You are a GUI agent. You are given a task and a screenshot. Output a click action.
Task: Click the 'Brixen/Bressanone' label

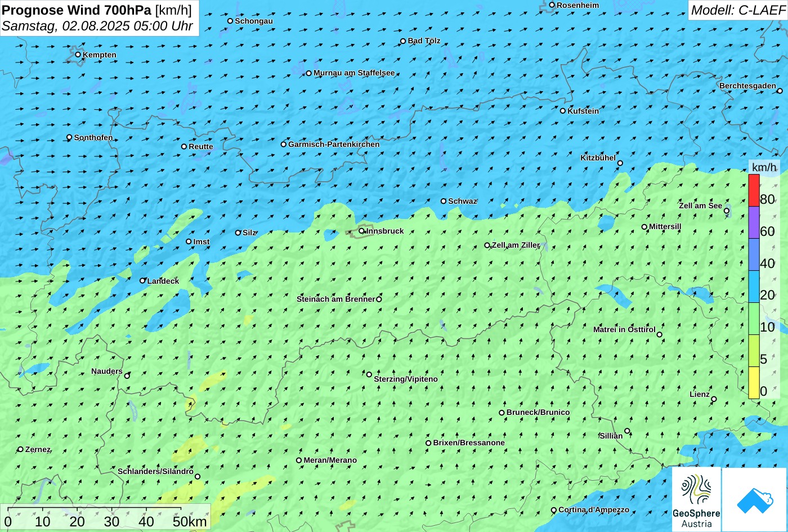point(469,442)
